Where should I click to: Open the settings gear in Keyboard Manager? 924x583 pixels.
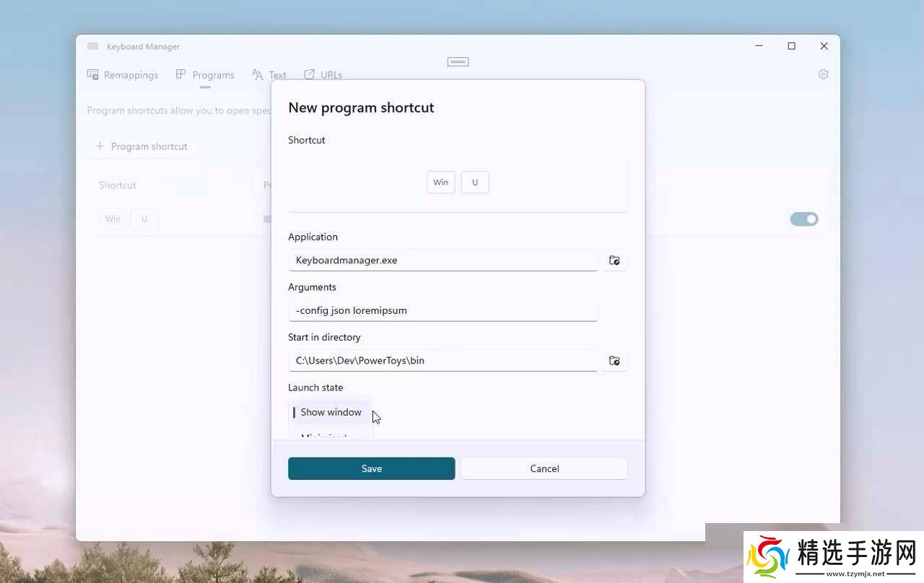pyautogui.click(x=823, y=74)
